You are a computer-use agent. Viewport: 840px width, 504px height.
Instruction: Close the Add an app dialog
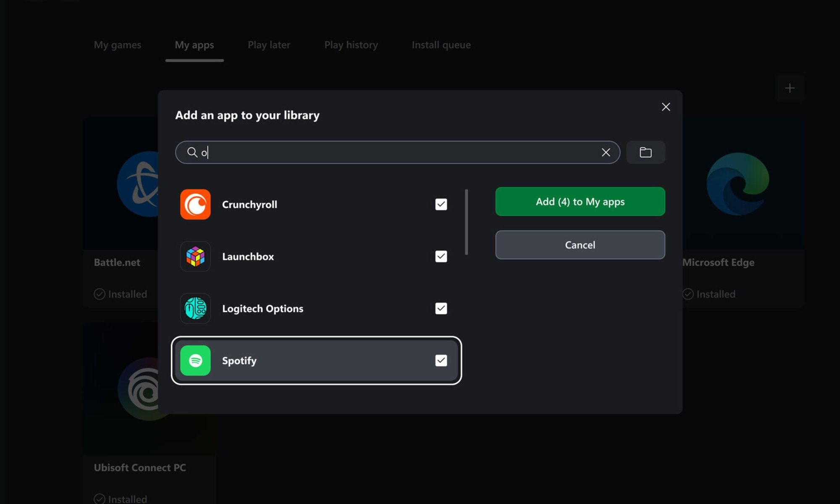pos(666,107)
